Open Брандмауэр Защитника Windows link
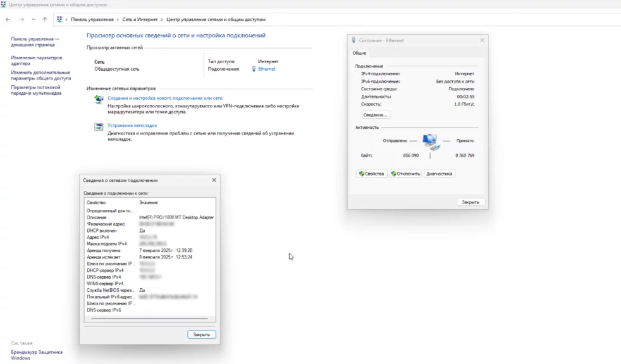 coord(37,355)
